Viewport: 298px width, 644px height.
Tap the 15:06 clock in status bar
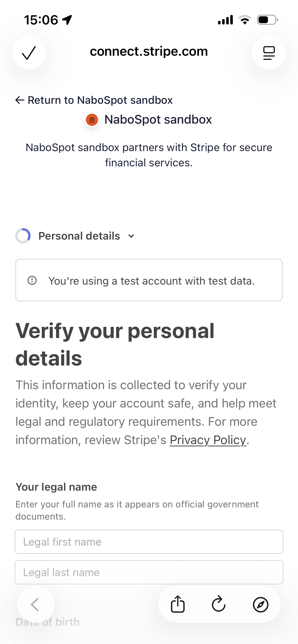point(41,20)
